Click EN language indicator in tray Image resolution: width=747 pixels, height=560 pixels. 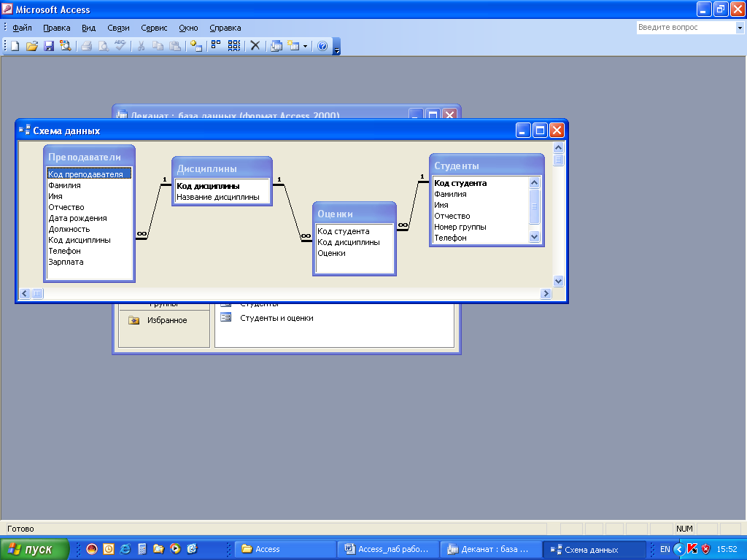click(x=665, y=550)
